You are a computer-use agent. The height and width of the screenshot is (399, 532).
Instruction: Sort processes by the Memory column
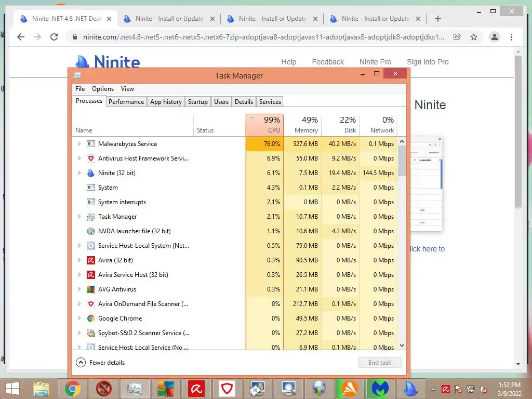(x=303, y=125)
